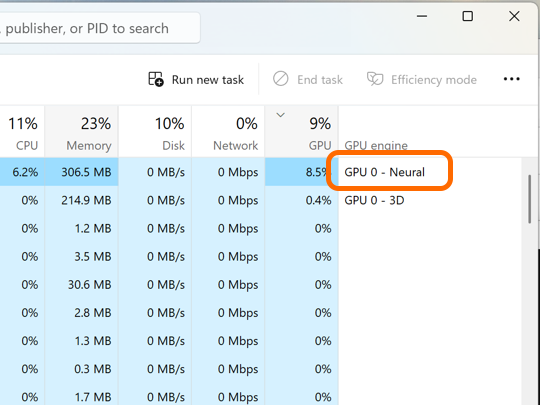540x405 pixels.
Task: Sort processes by CPU column header
Action: pos(22,132)
